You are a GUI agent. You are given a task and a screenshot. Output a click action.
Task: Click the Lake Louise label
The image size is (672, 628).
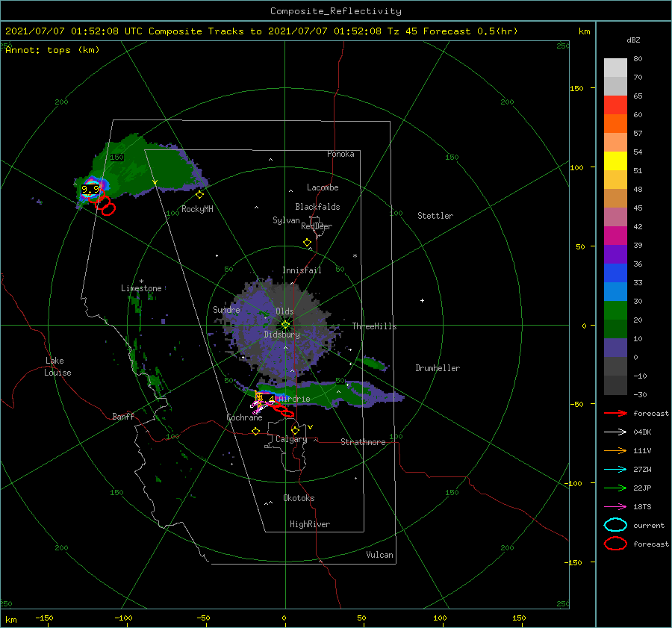point(57,367)
